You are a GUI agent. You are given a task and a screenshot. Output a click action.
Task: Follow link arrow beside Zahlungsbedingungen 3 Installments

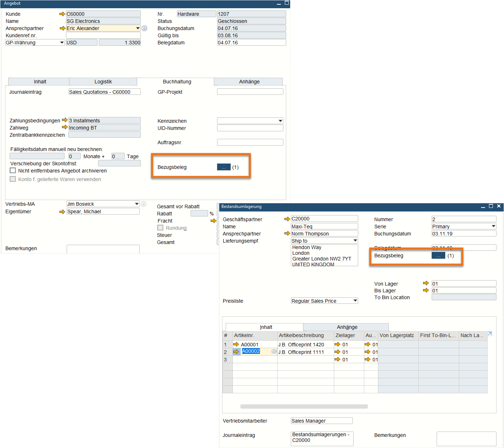point(64,120)
